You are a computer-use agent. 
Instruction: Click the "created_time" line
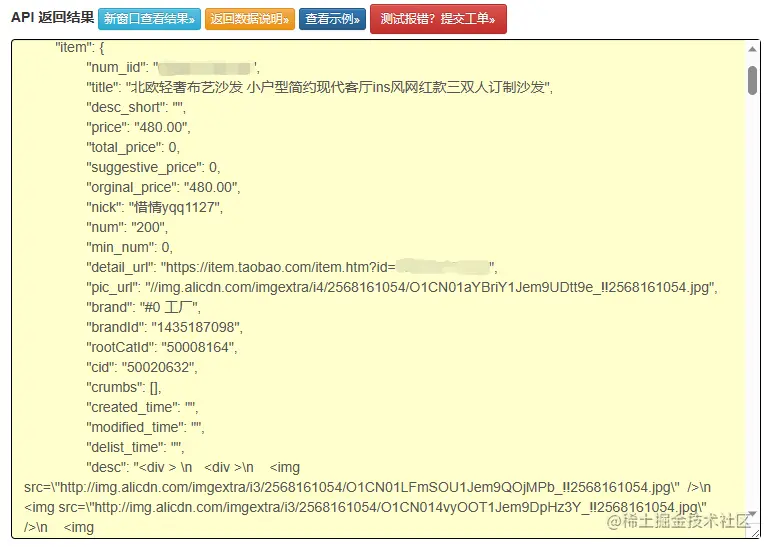click(x=142, y=407)
